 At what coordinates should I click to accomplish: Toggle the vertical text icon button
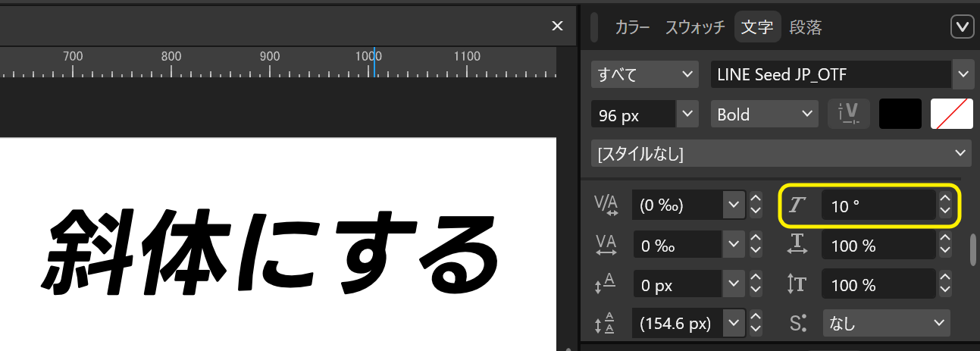click(848, 114)
